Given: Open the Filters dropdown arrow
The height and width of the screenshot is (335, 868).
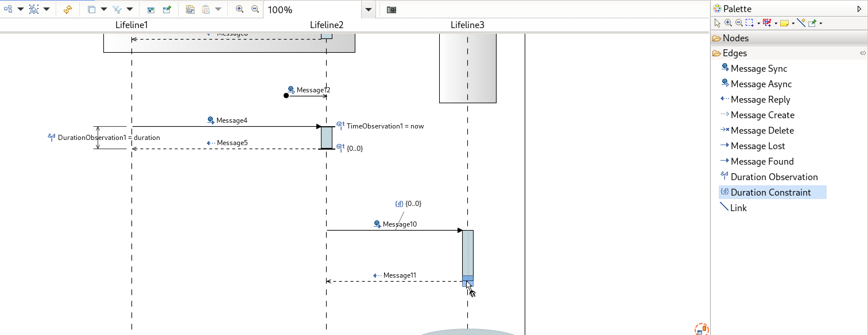Looking at the screenshot, I should tap(130, 10).
